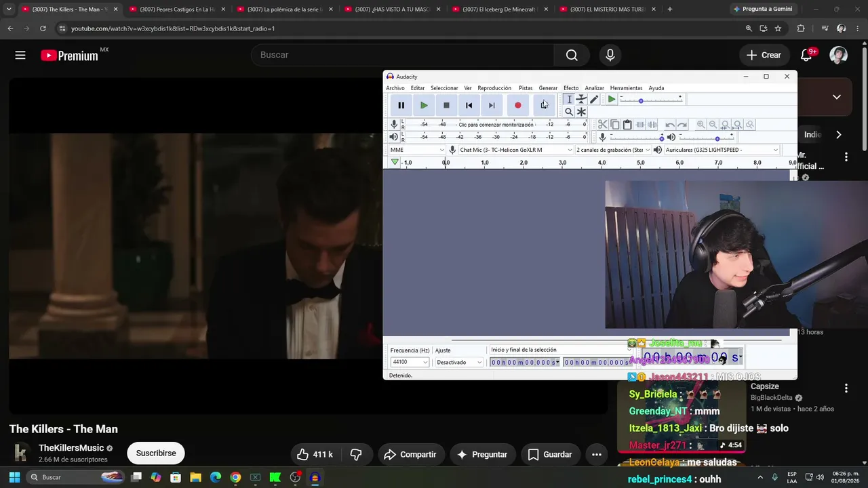Click the Suscribirse button
The width and height of the screenshot is (868, 488).
156,453
